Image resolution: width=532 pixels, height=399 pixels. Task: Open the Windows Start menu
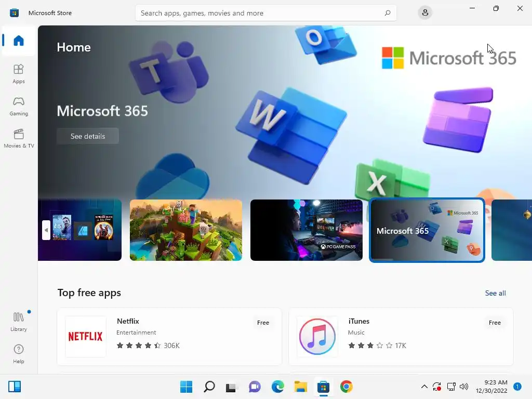[x=186, y=387]
